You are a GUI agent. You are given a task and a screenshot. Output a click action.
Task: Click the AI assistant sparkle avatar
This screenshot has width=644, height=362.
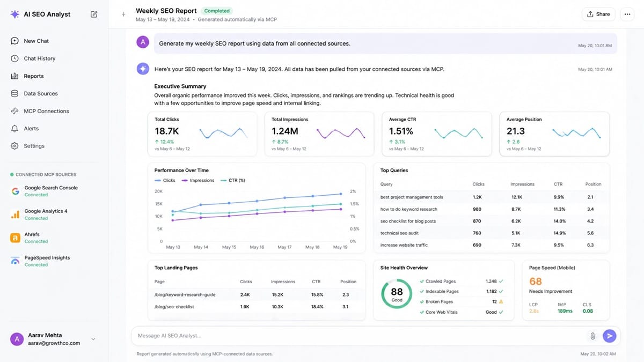pyautogui.click(x=142, y=69)
